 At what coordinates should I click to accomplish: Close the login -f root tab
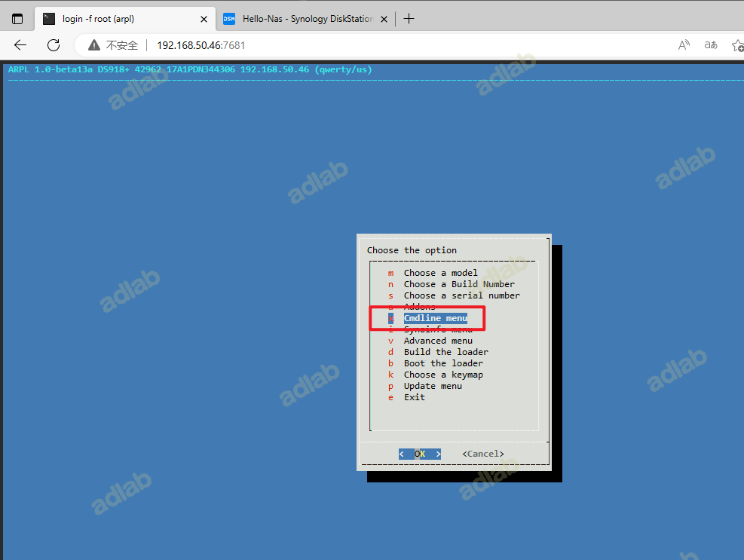(x=204, y=19)
